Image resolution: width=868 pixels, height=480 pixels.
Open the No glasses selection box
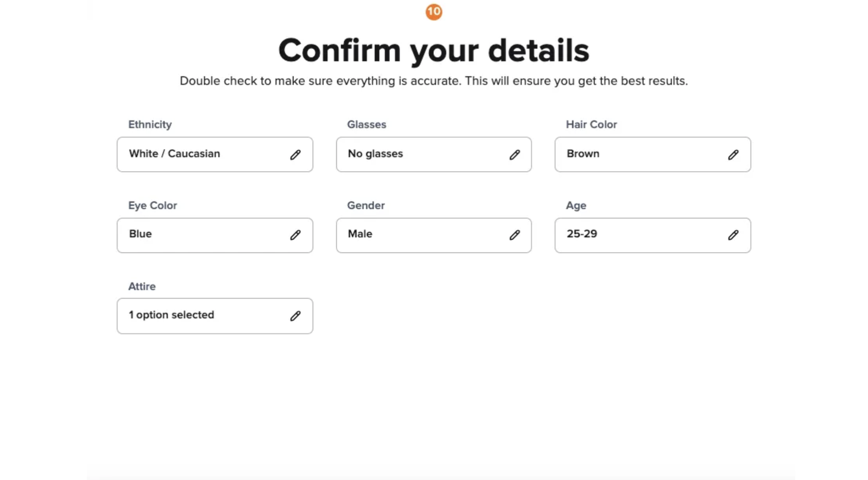tap(434, 154)
